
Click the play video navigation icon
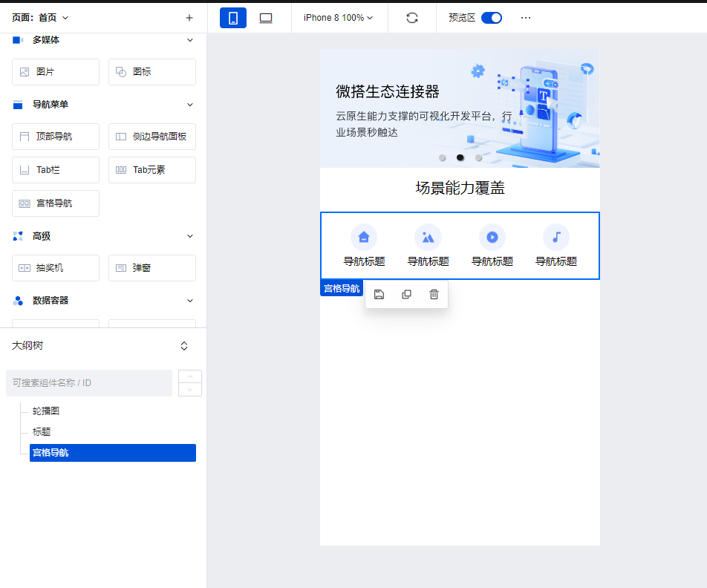492,237
